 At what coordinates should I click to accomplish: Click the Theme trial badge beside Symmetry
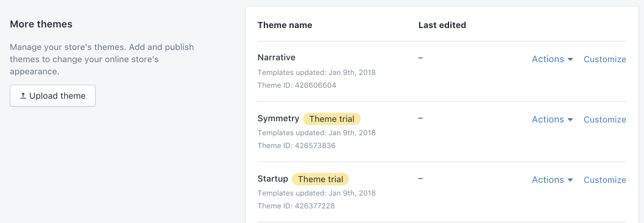click(331, 119)
